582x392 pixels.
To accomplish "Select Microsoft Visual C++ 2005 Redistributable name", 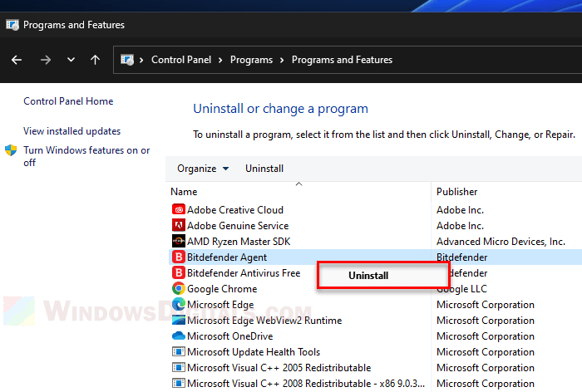I will tap(279, 368).
